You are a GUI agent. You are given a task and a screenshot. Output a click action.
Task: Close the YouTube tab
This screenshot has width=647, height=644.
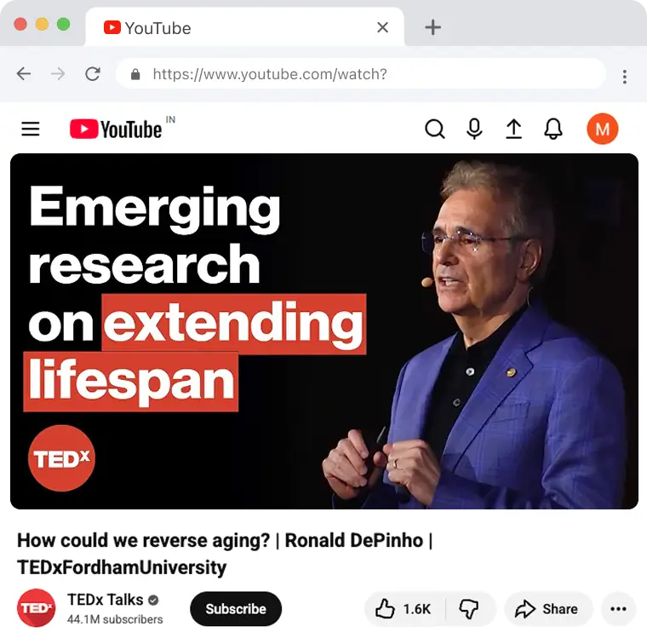pyautogui.click(x=382, y=27)
